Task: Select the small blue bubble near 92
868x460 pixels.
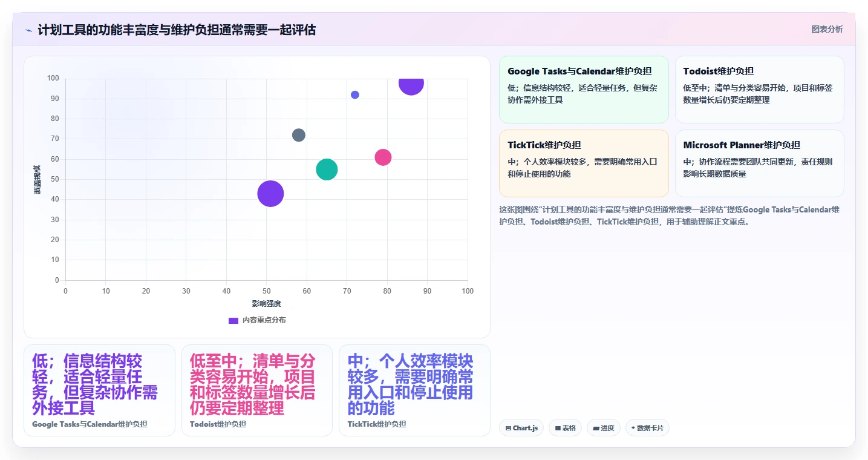Action: 355,95
